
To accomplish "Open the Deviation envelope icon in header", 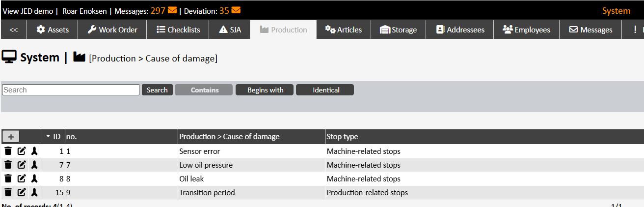I will tap(236, 10).
